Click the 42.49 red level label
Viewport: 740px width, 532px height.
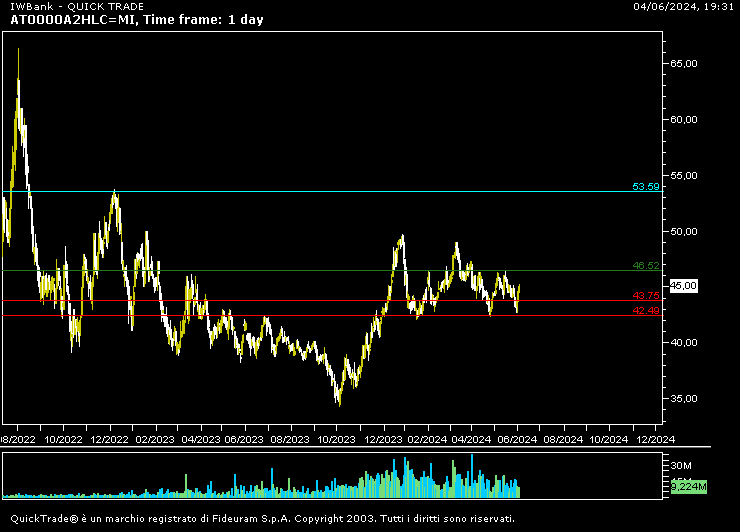[x=646, y=310]
